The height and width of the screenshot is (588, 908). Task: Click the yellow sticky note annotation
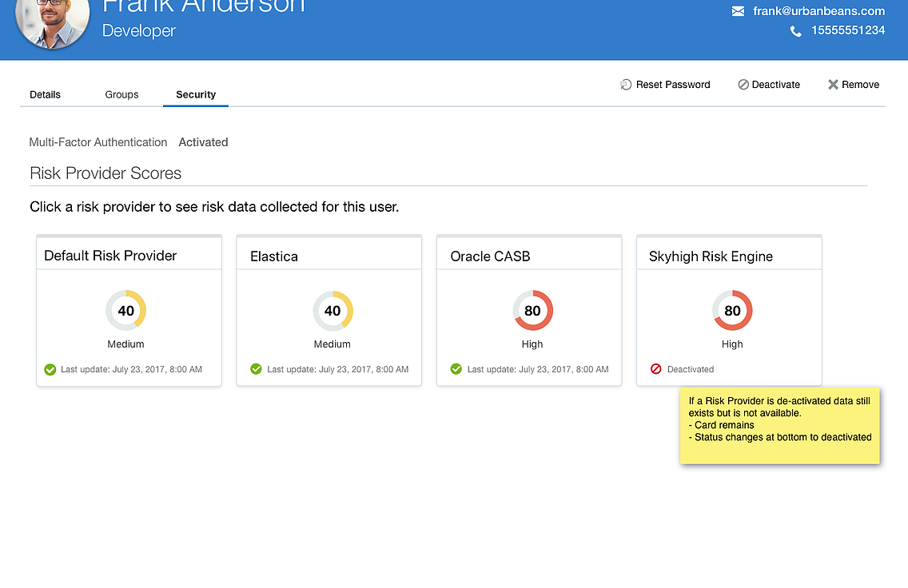coord(780,425)
